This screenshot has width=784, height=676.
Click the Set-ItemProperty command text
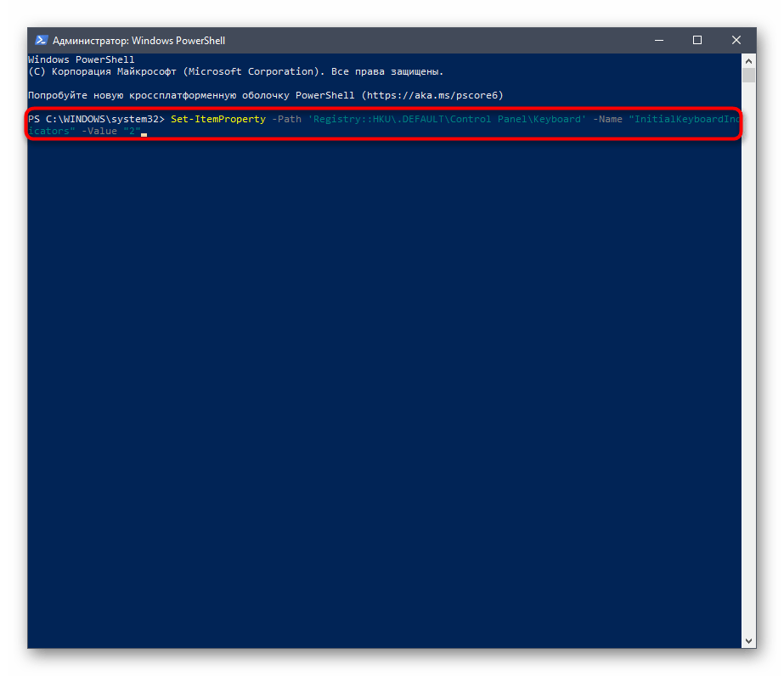pos(218,119)
